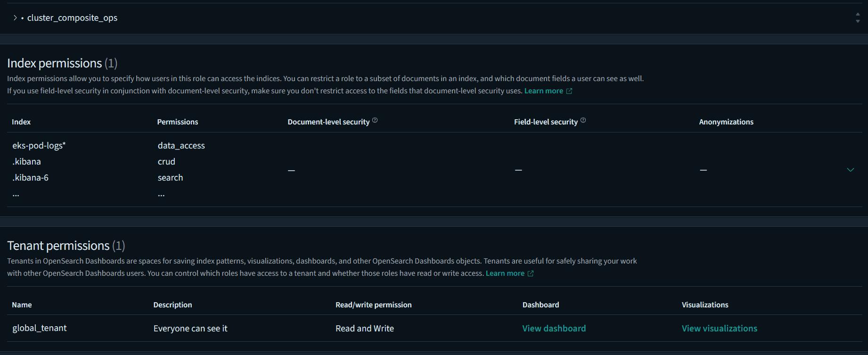Click external link icon in Tenant permissions description
The width and height of the screenshot is (868, 355).
tap(531, 273)
